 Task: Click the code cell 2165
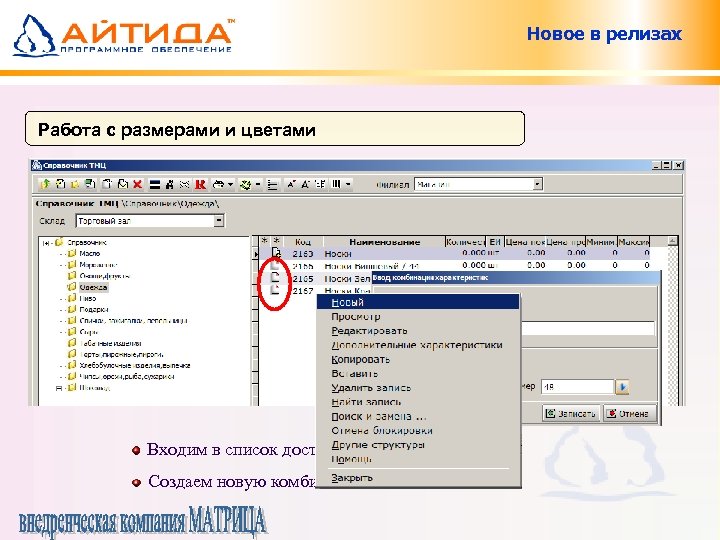click(x=303, y=278)
